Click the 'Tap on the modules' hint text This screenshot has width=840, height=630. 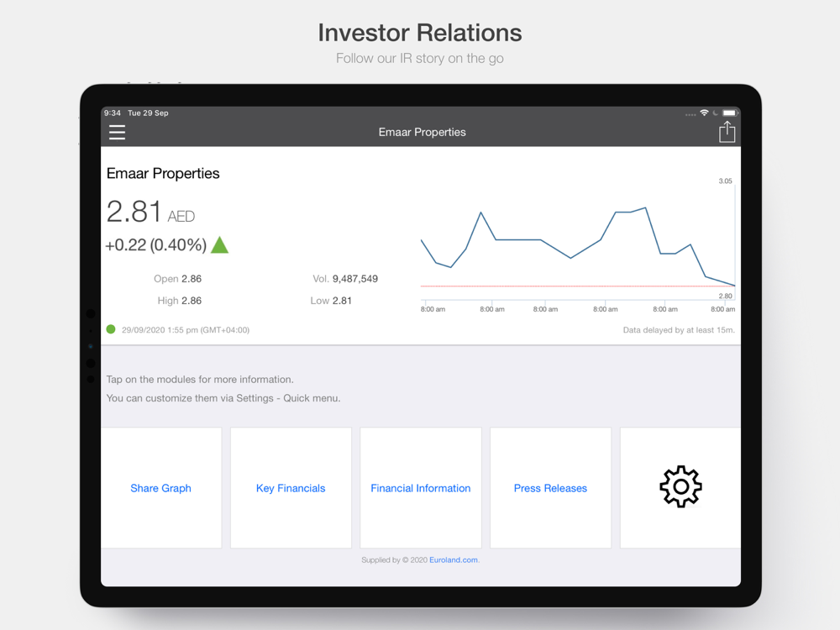tap(200, 380)
